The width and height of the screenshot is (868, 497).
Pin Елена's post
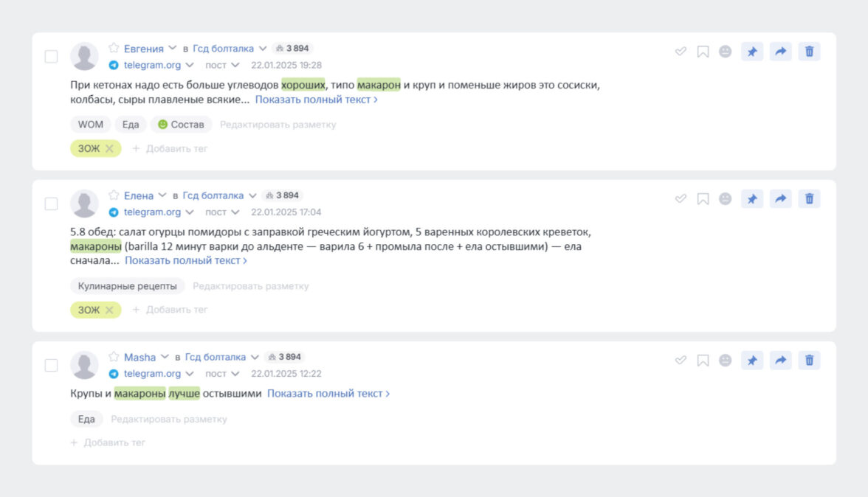(751, 198)
